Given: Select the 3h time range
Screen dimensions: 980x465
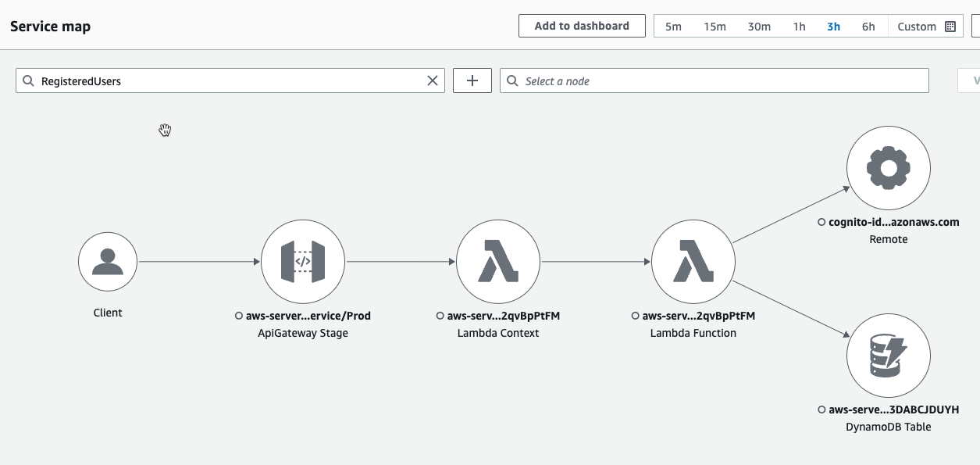Looking at the screenshot, I should click(x=833, y=27).
